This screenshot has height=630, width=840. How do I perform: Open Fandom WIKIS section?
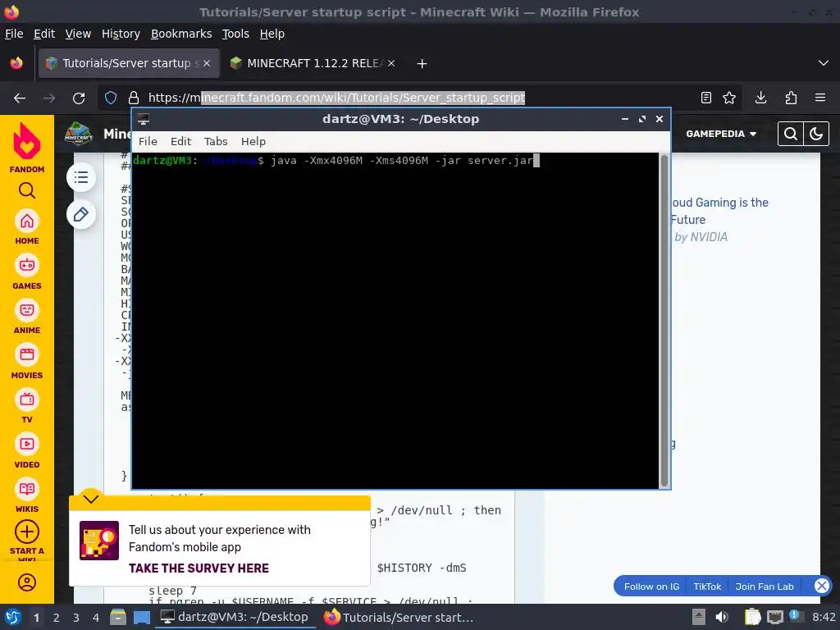point(27,496)
